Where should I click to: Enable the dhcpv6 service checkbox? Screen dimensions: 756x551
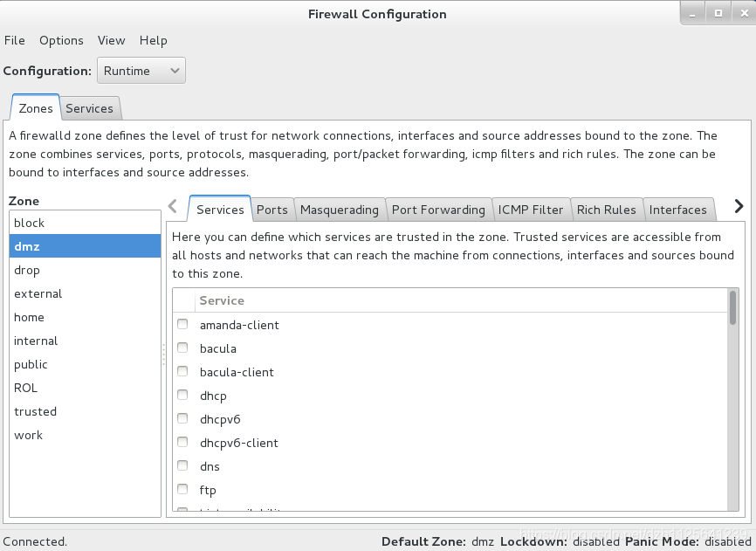tap(182, 418)
